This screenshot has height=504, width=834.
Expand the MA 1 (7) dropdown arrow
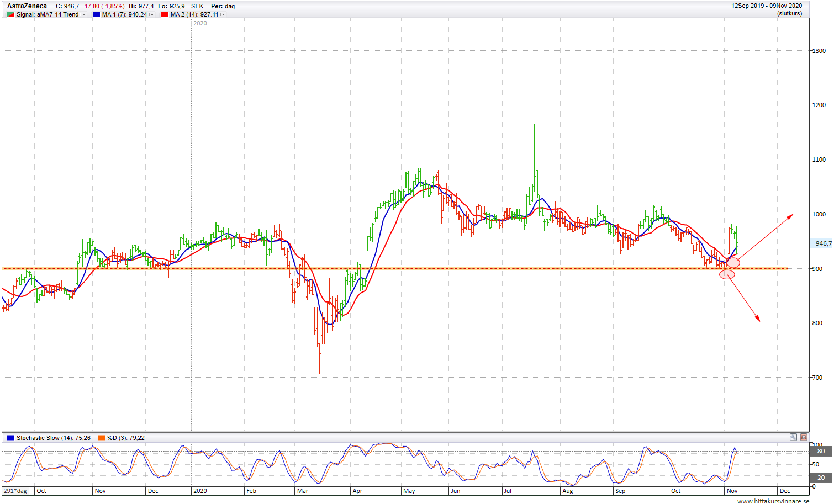(x=152, y=15)
